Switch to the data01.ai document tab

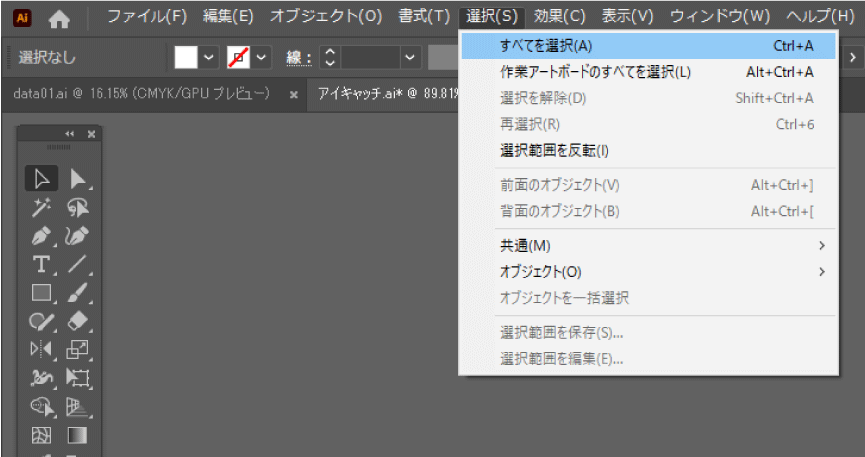[x=142, y=94]
